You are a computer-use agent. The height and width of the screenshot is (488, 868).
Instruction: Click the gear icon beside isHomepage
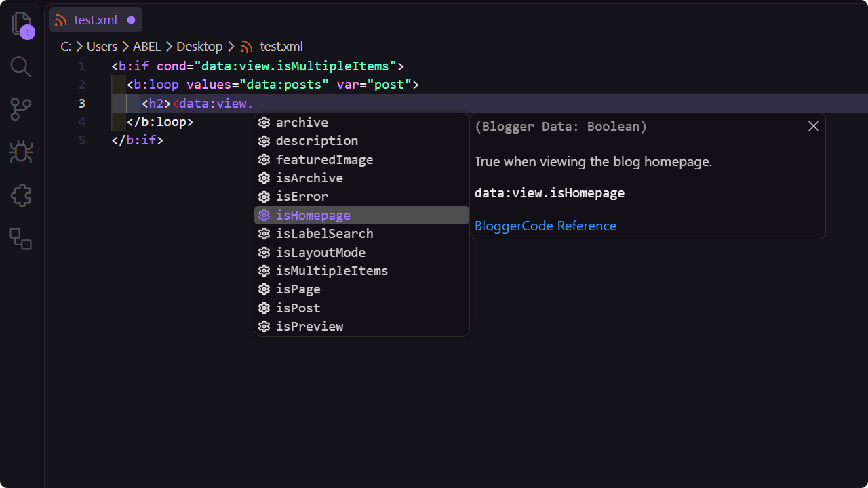264,216
